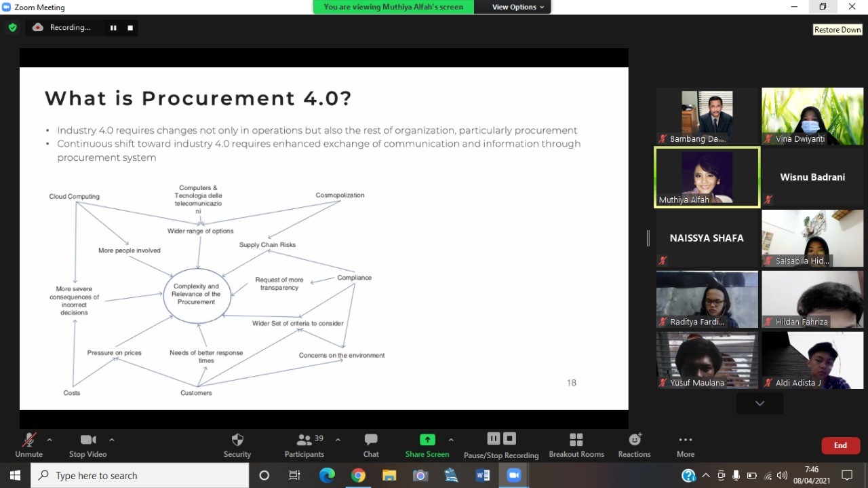Expand audio options caret beside Unmute
The width and height of the screenshot is (868, 488).
coord(50,440)
